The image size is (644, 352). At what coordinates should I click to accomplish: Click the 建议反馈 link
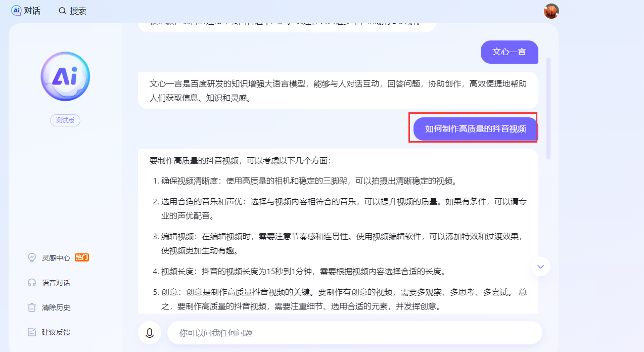[x=56, y=332]
